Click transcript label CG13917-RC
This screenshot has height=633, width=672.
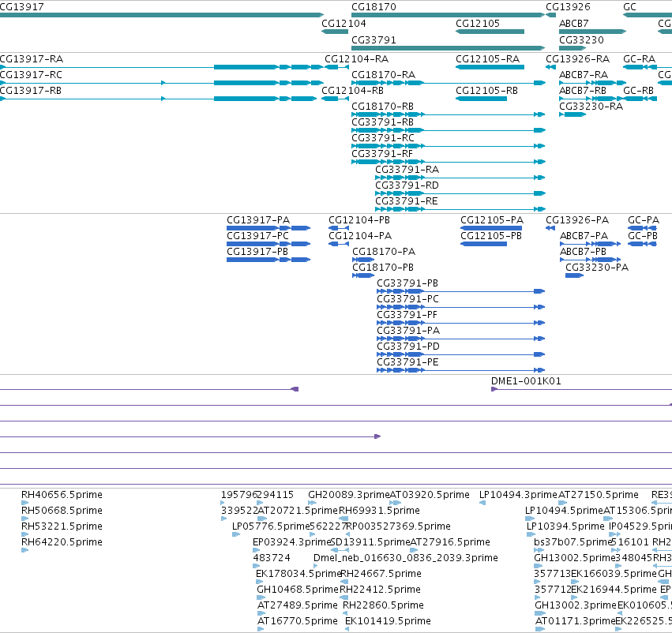coord(32,74)
